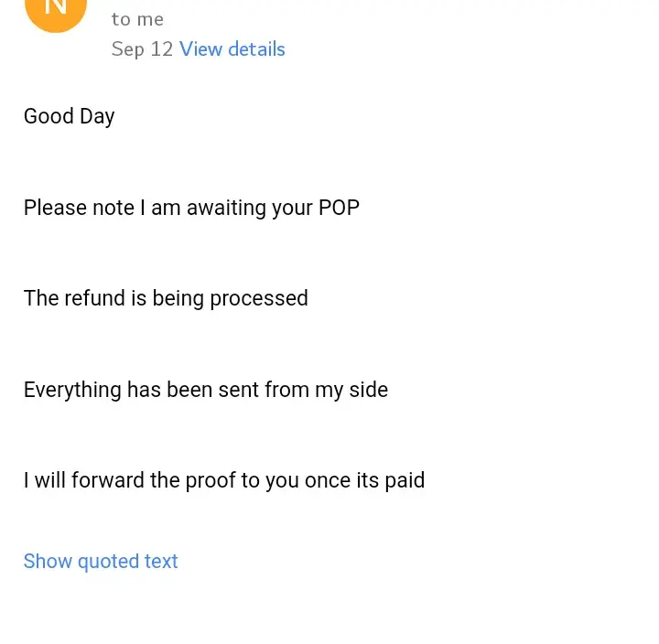This screenshot has width=659, height=644.
Task: Click the word 'Everything' in the message
Action: click(72, 390)
